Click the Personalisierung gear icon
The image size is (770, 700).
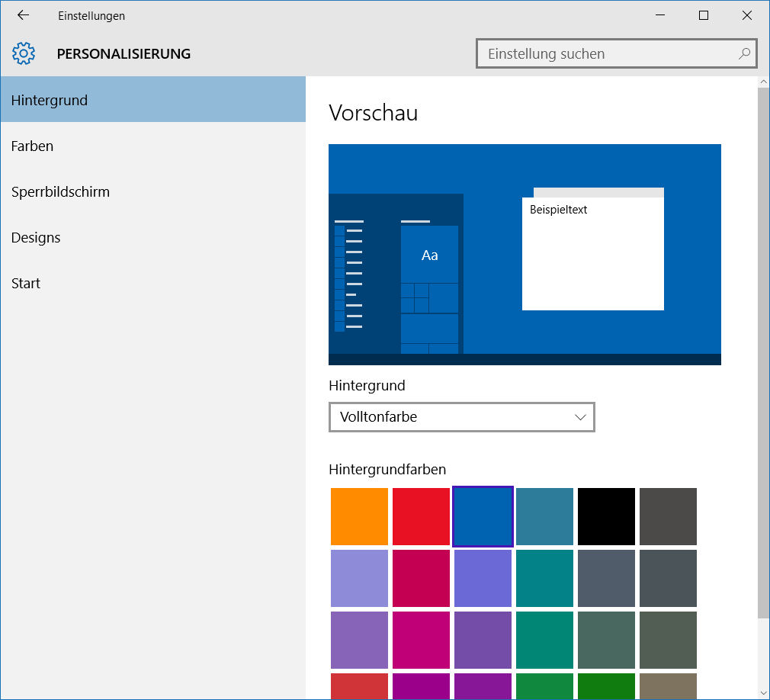tap(24, 53)
